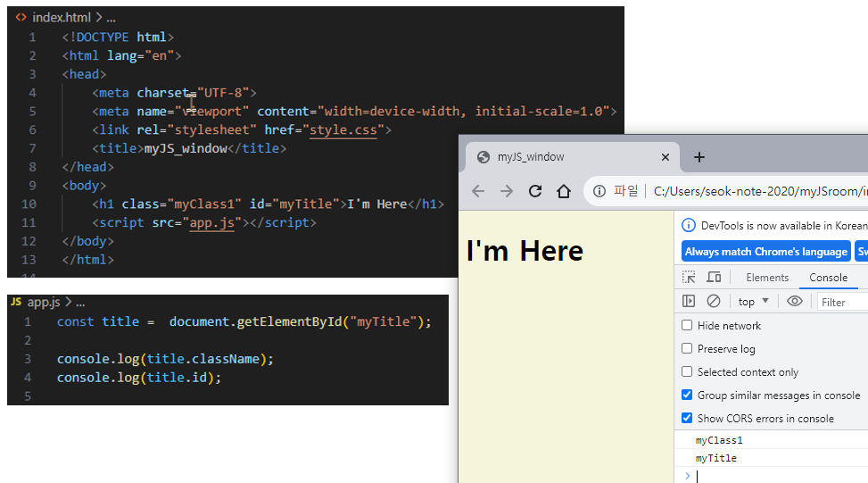Open the top context dropdown

pos(754,302)
